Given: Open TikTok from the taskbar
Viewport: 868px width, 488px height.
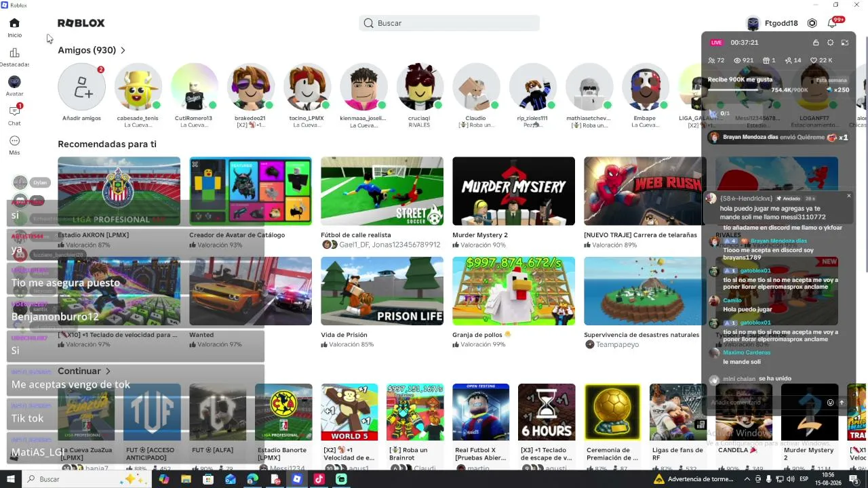Looking at the screenshot, I should click(319, 479).
